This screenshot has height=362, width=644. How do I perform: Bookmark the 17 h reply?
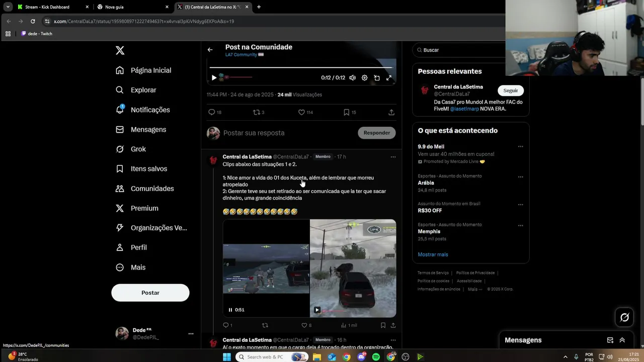coord(383,325)
